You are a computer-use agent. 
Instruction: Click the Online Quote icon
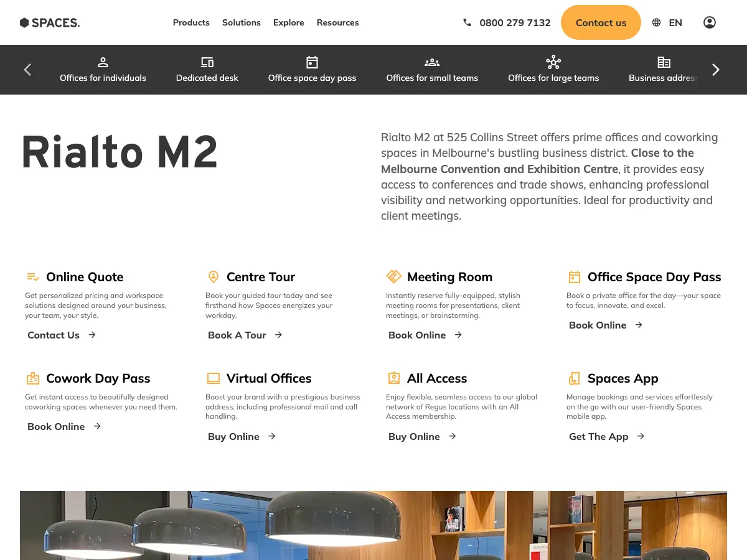point(33,277)
